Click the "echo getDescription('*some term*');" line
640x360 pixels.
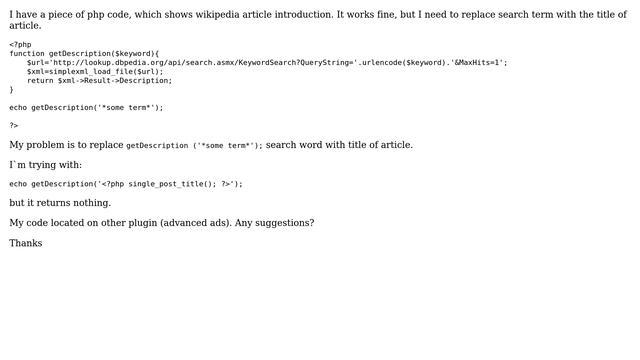click(x=86, y=107)
